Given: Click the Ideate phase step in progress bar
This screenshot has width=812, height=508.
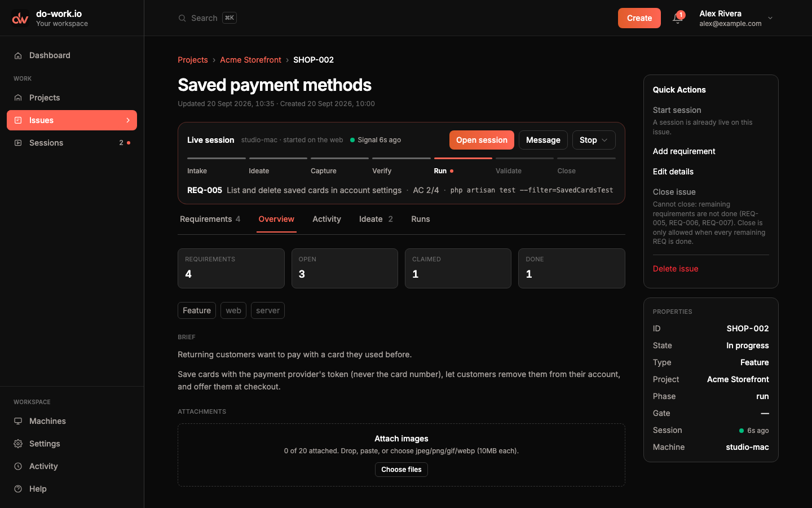Looking at the screenshot, I should click(x=278, y=166).
